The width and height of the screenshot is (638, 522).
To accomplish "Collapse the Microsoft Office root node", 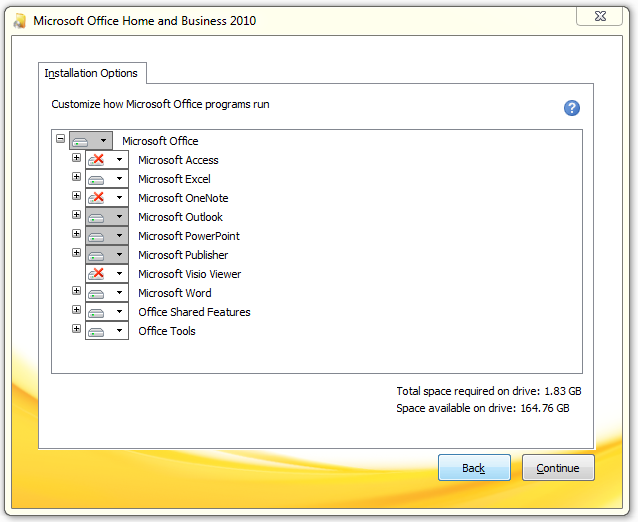I will pos(61,140).
